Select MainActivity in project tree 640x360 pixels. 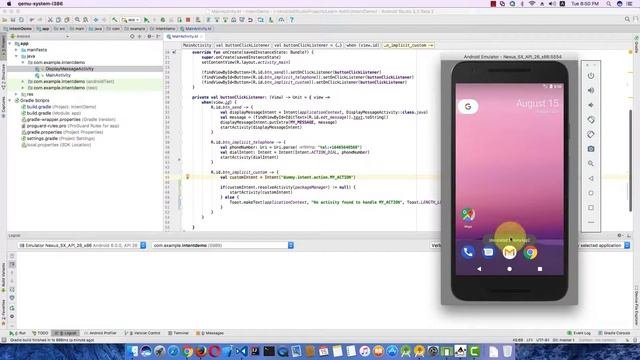[58, 75]
